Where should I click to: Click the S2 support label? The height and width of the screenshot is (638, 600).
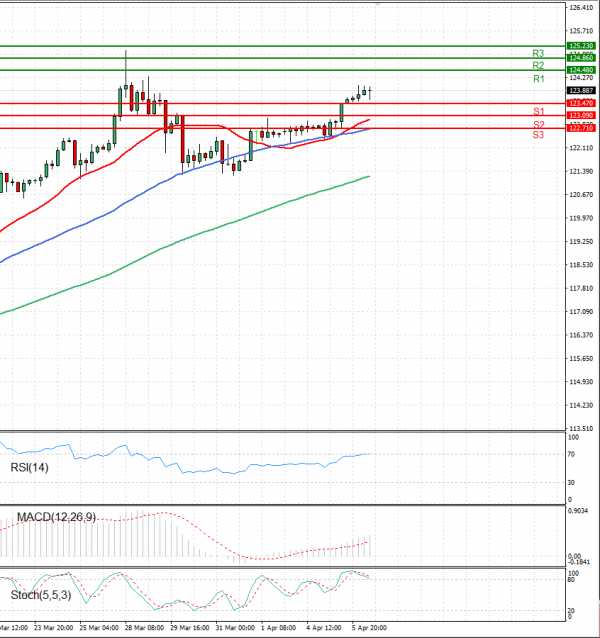coord(539,125)
